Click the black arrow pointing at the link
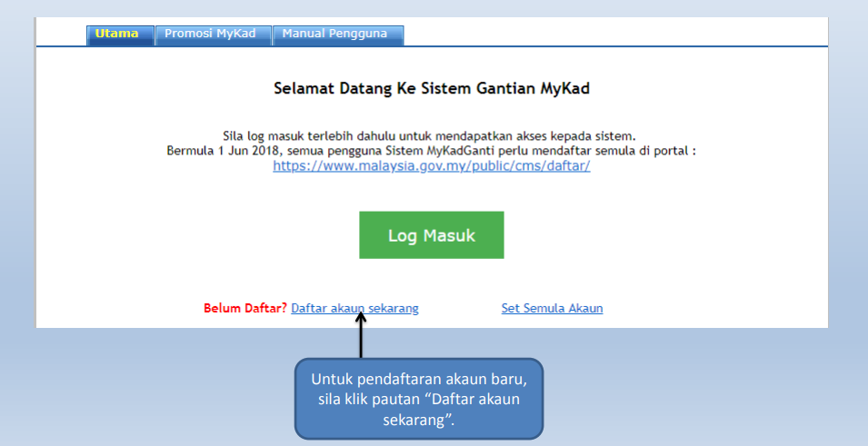This screenshot has width=868, height=446. coord(362,334)
